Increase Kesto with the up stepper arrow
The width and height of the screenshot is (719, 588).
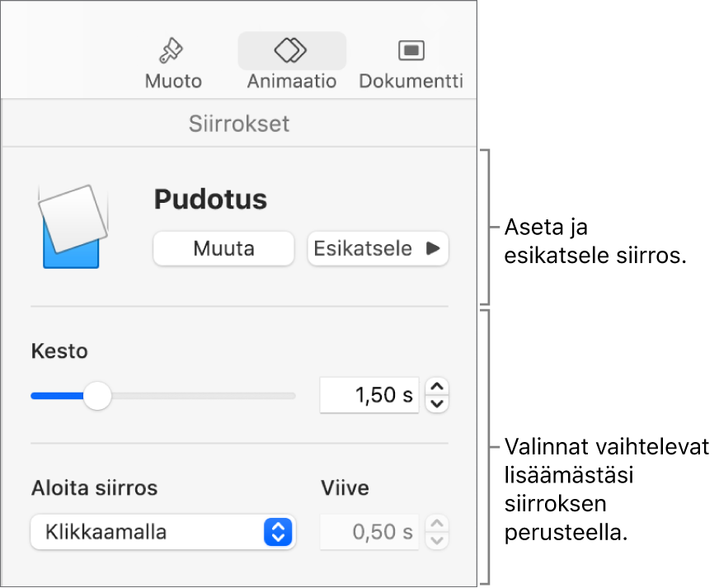tap(437, 387)
